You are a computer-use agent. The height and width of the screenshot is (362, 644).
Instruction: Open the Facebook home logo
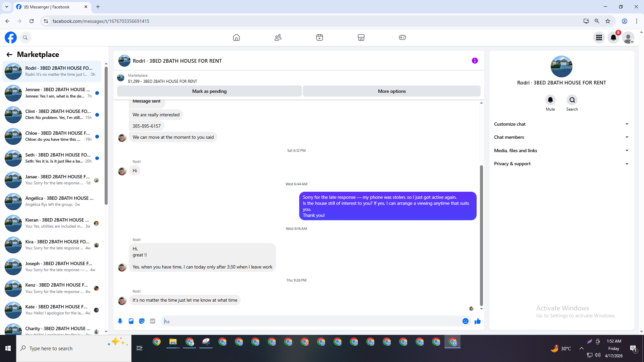click(x=11, y=38)
